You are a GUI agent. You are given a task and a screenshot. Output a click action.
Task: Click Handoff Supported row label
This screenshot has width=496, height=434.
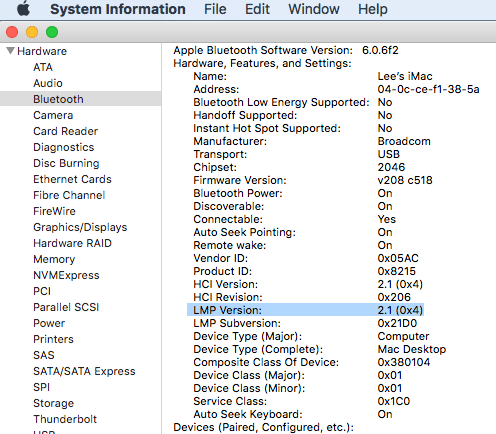pos(245,115)
